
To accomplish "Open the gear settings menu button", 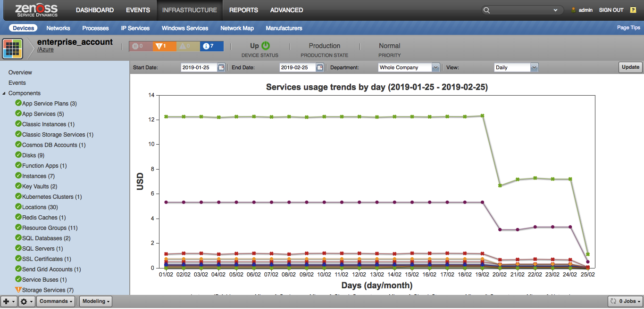I will tap(26, 301).
